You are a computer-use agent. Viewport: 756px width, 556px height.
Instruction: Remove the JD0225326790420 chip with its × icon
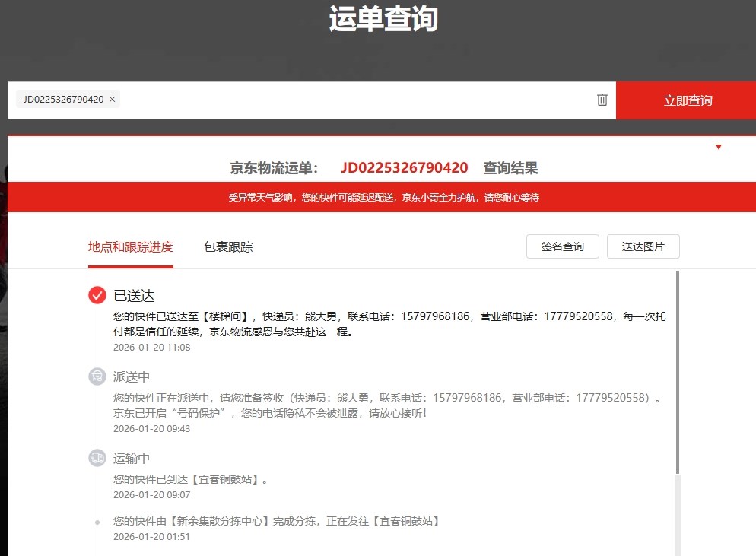click(113, 100)
